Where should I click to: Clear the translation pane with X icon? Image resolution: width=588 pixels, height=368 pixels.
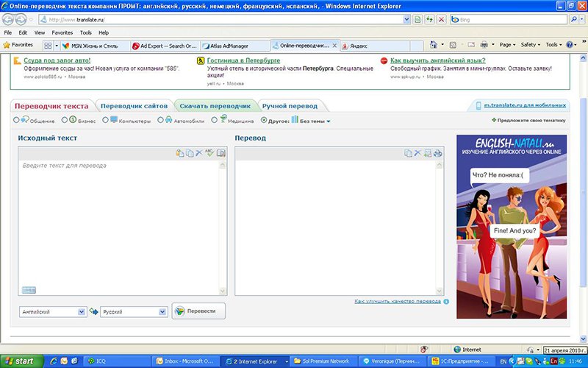(x=417, y=153)
